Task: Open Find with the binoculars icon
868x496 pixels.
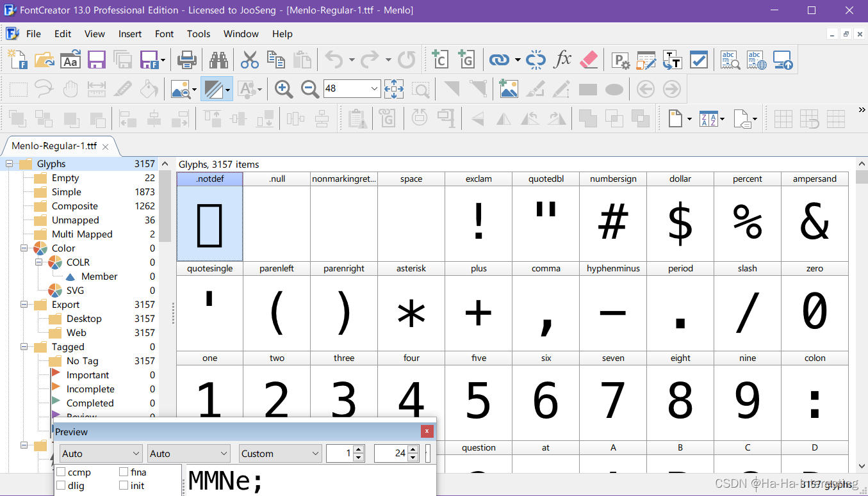Action: 219,60
